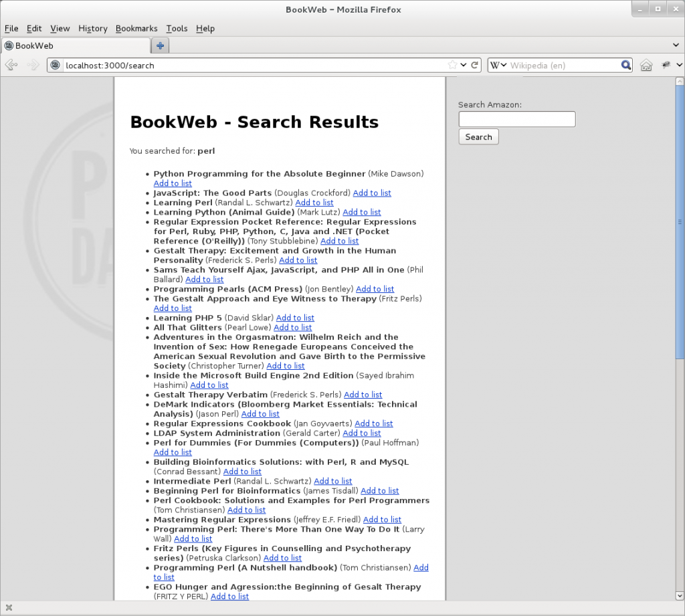Reload the page with the refresh icon
Viewport: 685px width, 616px height.
[x=474, y=65]
